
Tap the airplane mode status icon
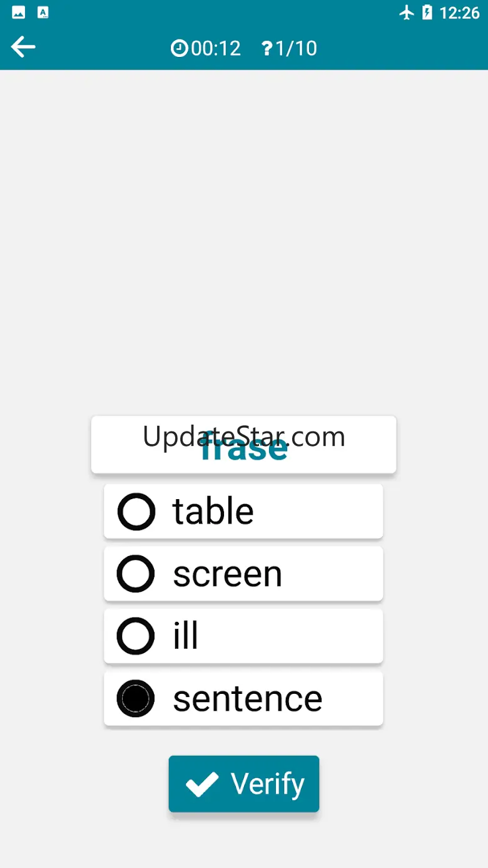(x=407, y=13)
